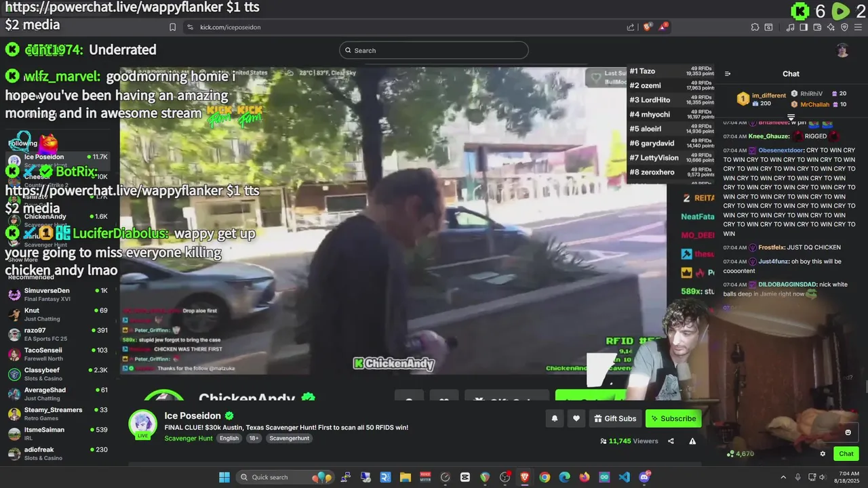The width and height of the screenshot is (868, 488).
Task: Click into the Kick search box
Action: click(434, 50)
